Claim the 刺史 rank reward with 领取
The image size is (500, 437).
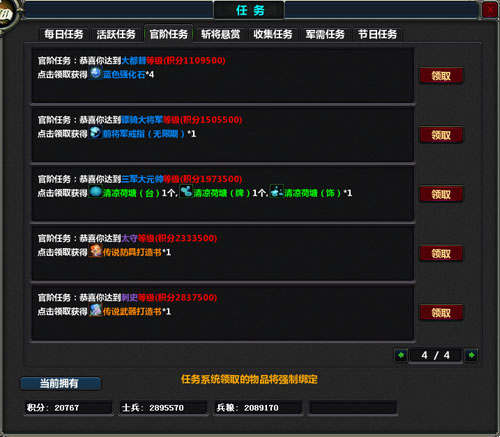click(x=441, y=313)
